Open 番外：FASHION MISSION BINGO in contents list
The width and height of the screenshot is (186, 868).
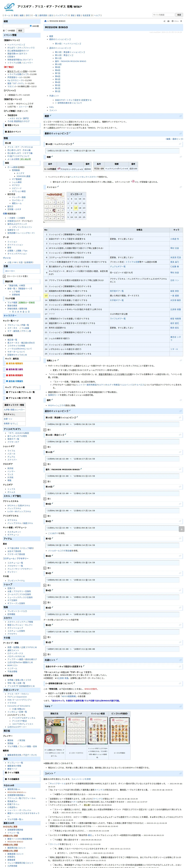point(71,61)
